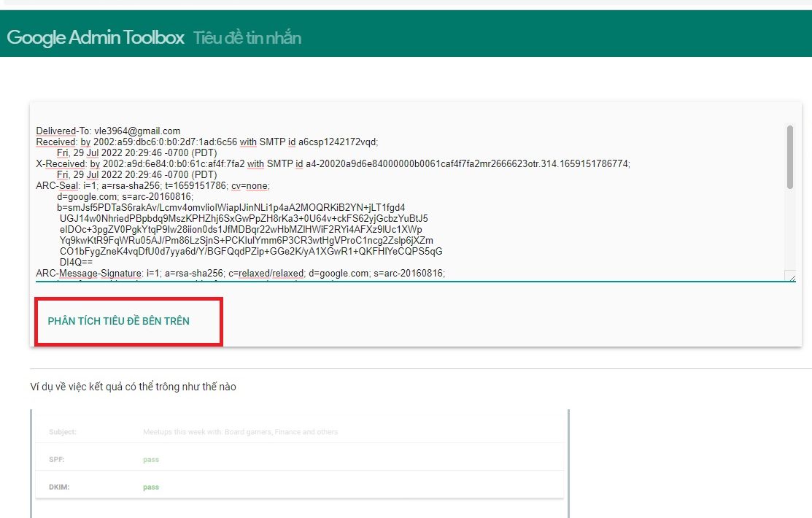Click the SPF: label in example table
Viewport: 812px width, 518px height.
(x=56, y=460)
